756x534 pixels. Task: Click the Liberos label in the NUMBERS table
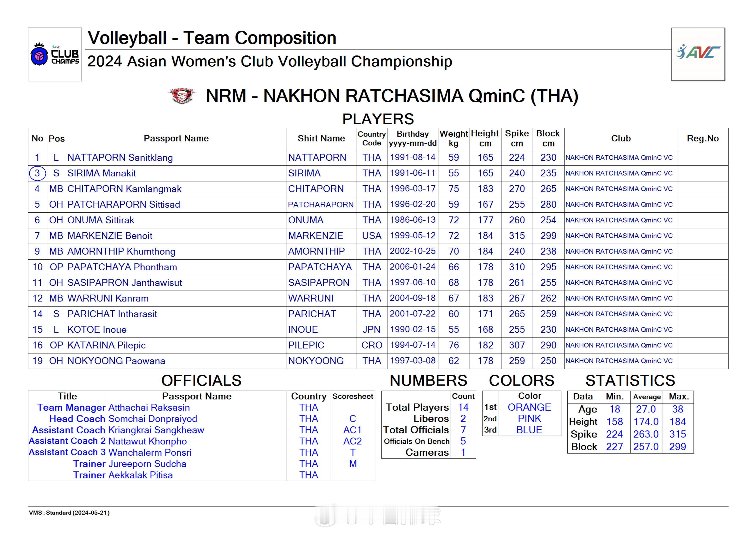(x=431, y=419)
